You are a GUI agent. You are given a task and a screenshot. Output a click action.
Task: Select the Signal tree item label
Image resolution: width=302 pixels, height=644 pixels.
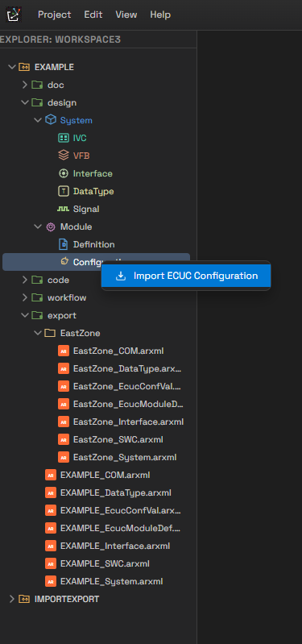[86, 209]
